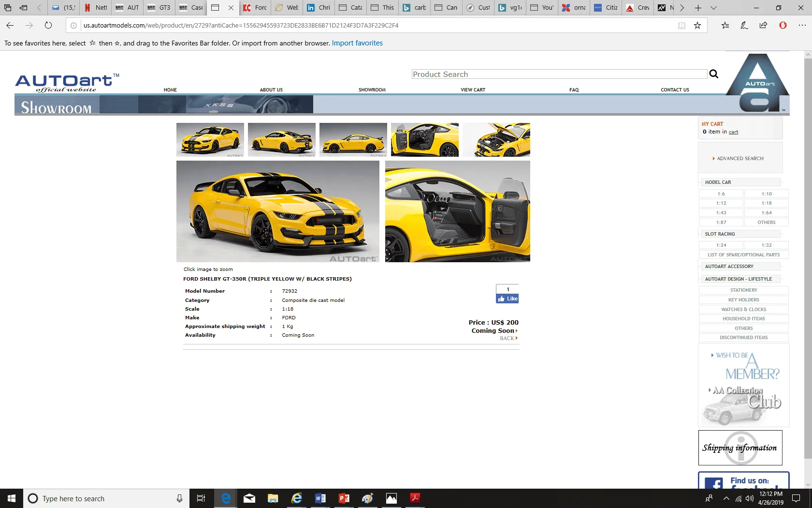Click the Import favorites link
Screen dimensions: 812x508
357,43
